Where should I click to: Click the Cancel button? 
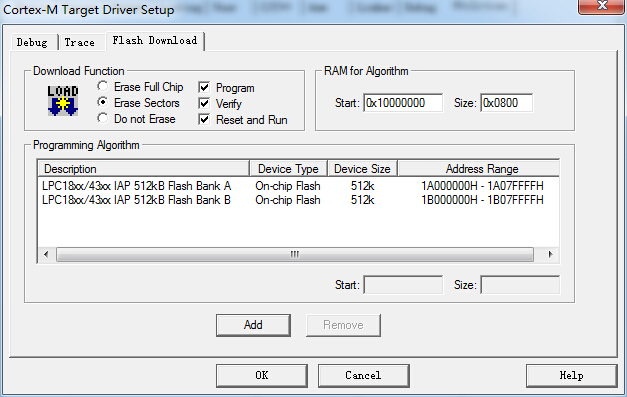tap(363, 375)
